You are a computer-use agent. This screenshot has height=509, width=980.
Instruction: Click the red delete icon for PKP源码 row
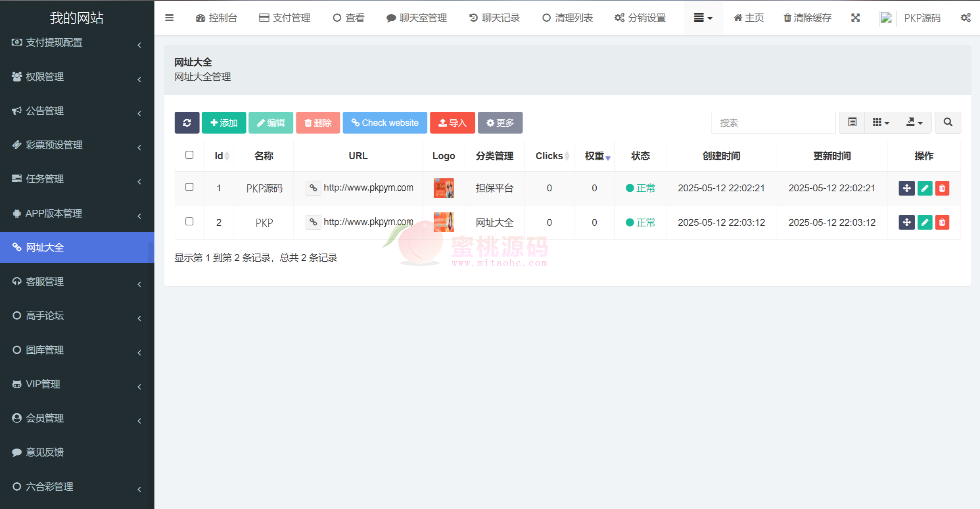coord(942,188)
